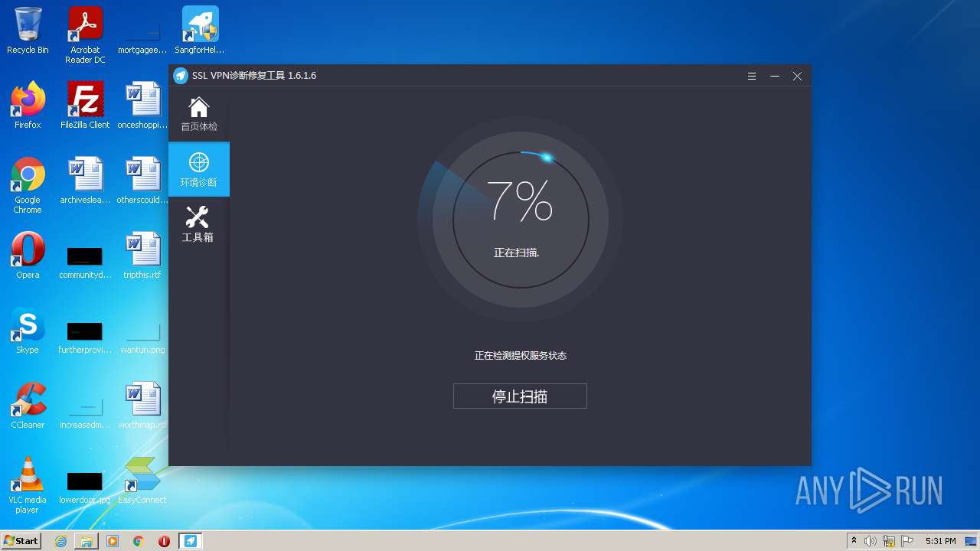The height and width of the screenshot is (551, 980).
Task: Open media player from taskbar
Action: 113,541
